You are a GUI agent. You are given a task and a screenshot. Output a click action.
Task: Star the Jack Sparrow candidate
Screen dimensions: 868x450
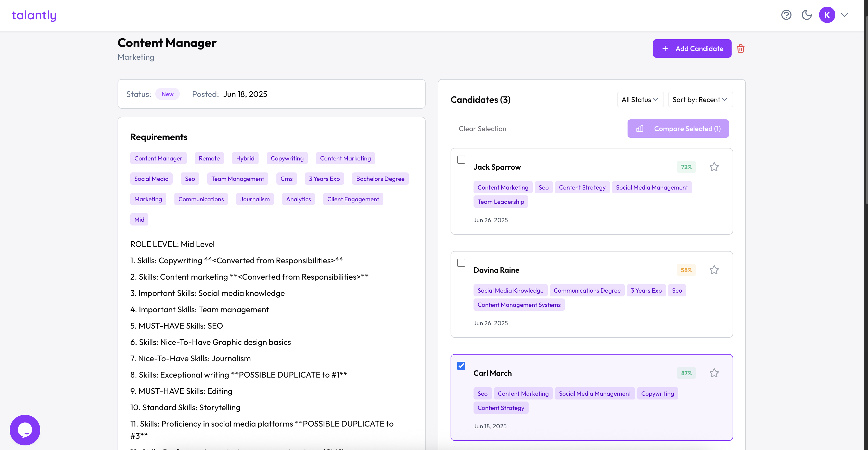[714, 167]
